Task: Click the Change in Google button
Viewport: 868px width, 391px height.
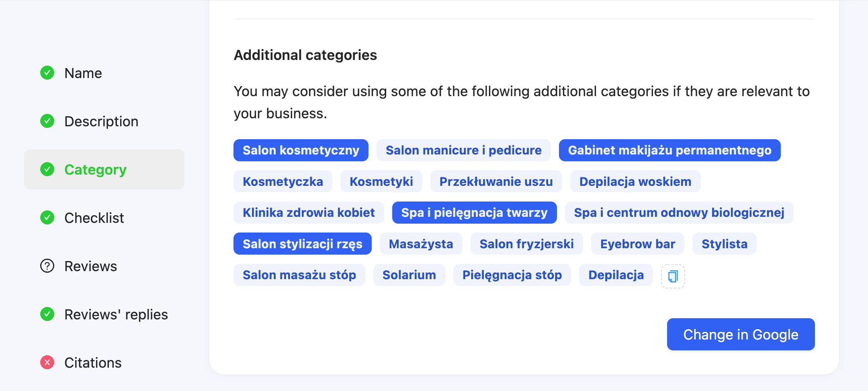Action: point(741,334)
